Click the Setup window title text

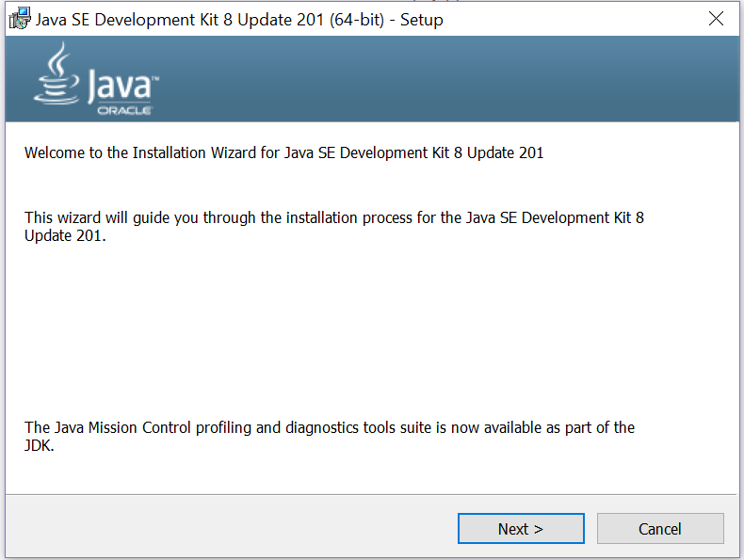[239, 20]
